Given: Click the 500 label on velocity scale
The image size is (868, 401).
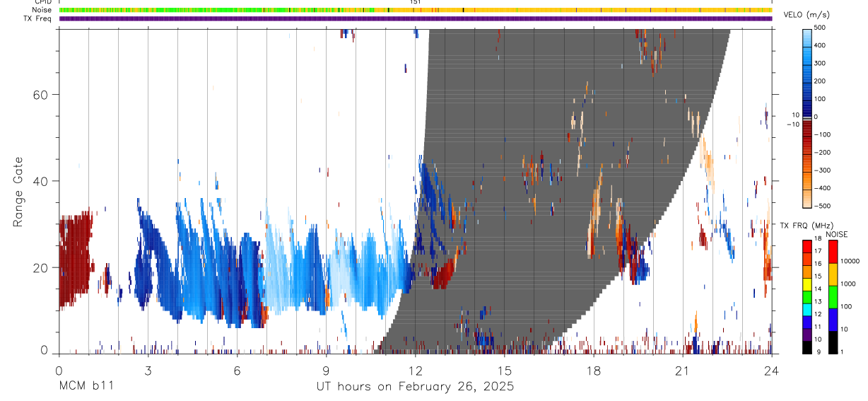Looking at the screenshot, I should point(821,28).
